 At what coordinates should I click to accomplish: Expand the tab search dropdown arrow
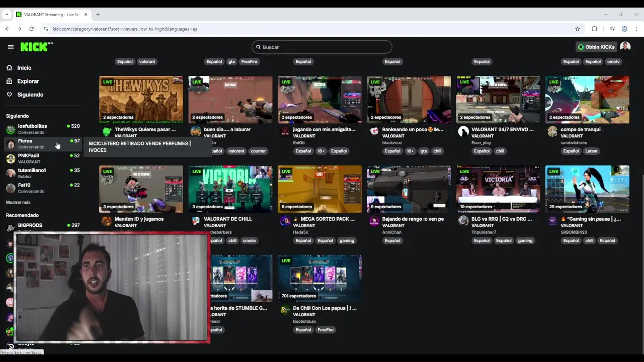(x=7, y=15)
